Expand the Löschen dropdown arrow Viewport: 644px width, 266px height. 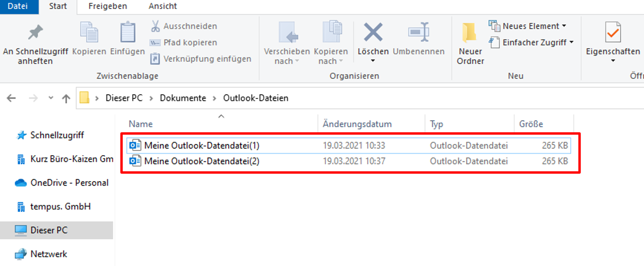click(x=373, y=61)
